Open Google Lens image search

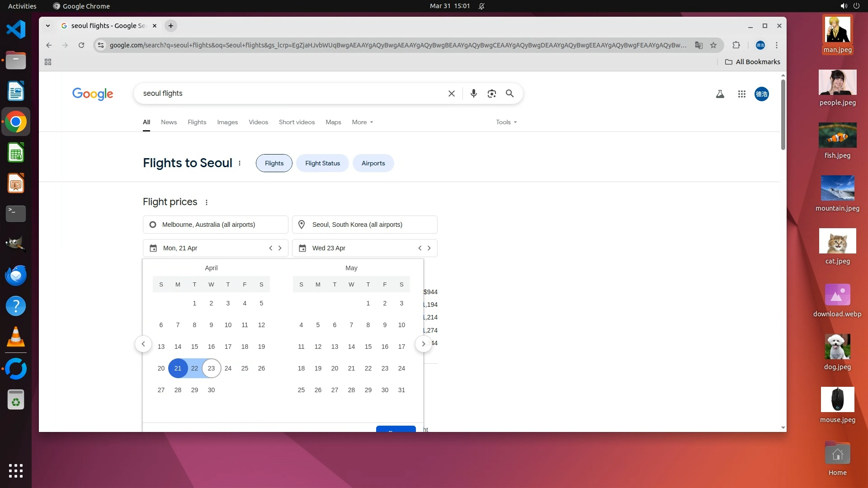[x=491, y=94]
